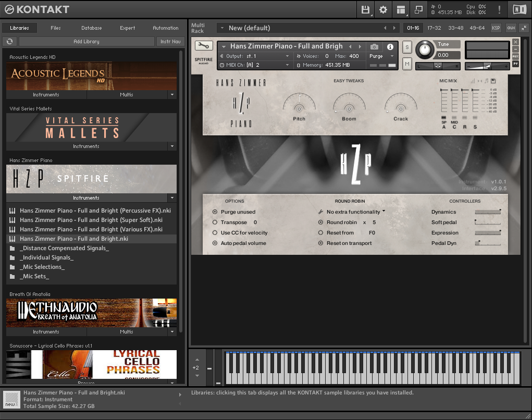Click the aux button in rack header
This screenshot has width=532, height=420.
click(x=511, y=28)
